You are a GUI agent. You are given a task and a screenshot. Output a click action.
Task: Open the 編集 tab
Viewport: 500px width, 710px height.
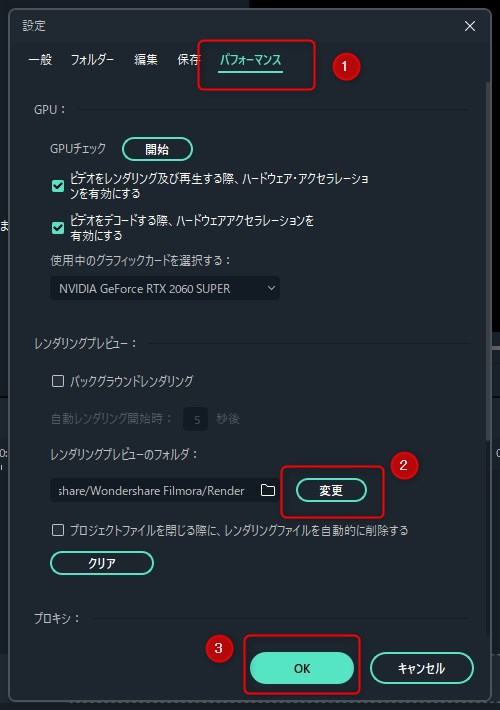click(x=146, y=59)
